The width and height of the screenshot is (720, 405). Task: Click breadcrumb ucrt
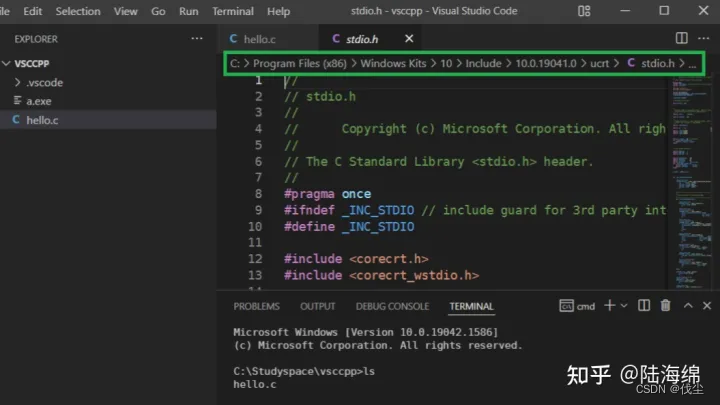coord(599,63)
